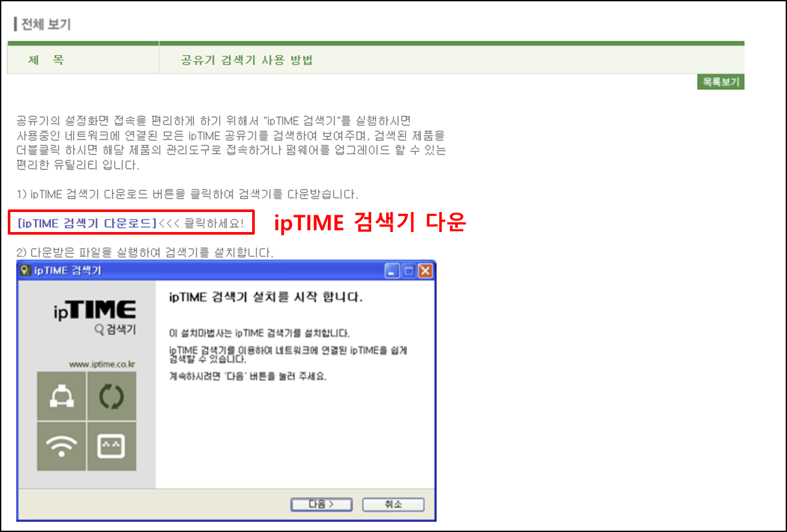Screen dimensions: 787x532
Task: Click the 목록보기 button
Action: pyautogui.click(x=720, y=83)
